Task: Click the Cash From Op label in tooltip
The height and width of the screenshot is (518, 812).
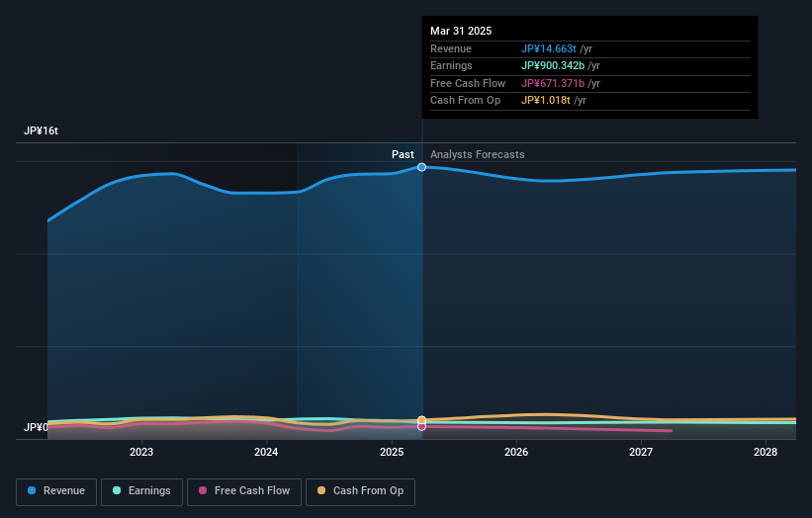Action: (465, 101)
